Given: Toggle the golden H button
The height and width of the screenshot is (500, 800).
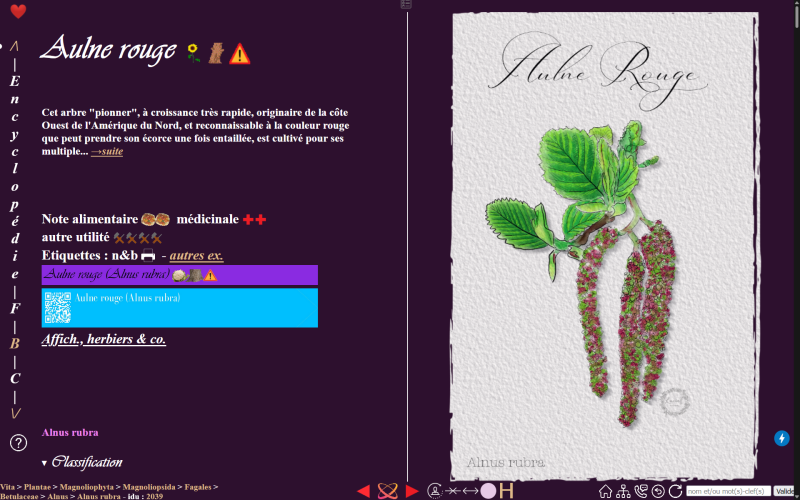Looking at the screenshot, I should click(506, 491).
